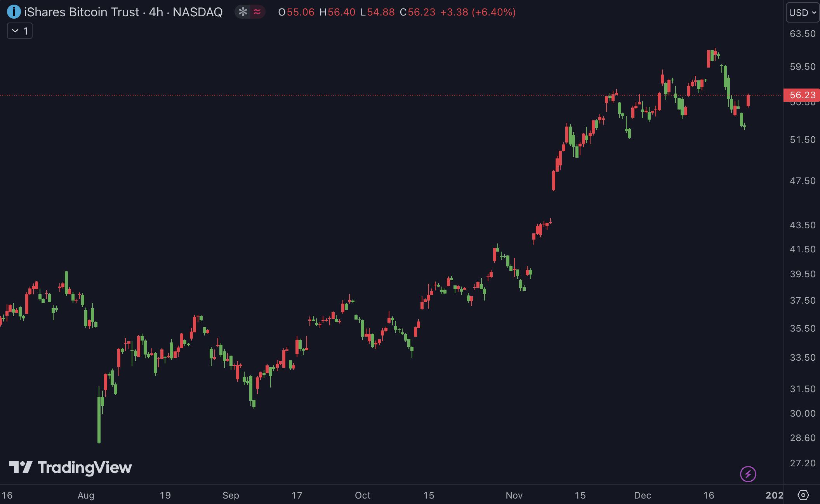
Task: Click the Aug label on time axis
Action: (86, 495)
